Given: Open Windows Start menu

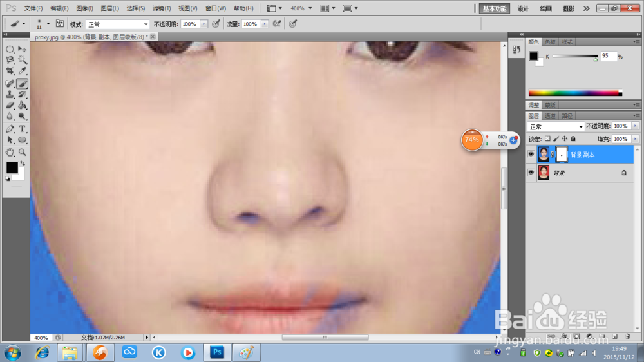Looking at the screenshot, I should coord(13,352).
